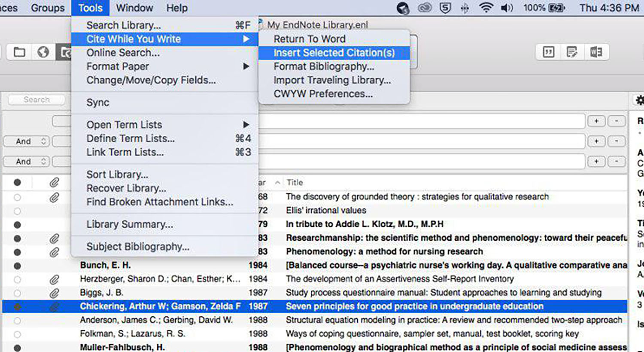Image resolution: width=644 pixels, height=352 pixels.
Task: Open the Wi-Fi status menu
Action: [486, 8]
